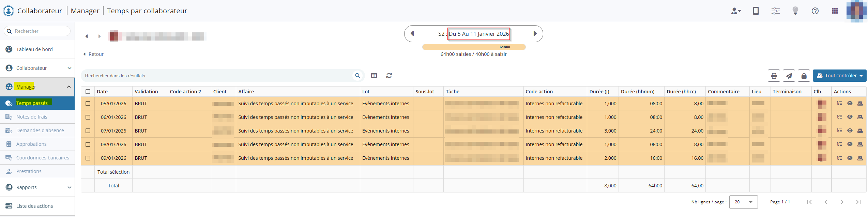
Task: Go to Demandes d'absence menu item
Action: point(40,130)
